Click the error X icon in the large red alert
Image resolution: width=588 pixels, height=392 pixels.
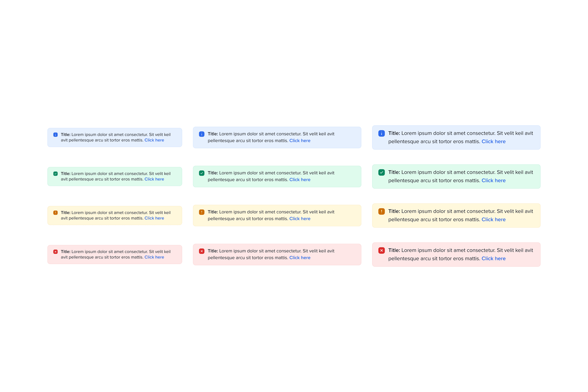[x=381, y=251]
